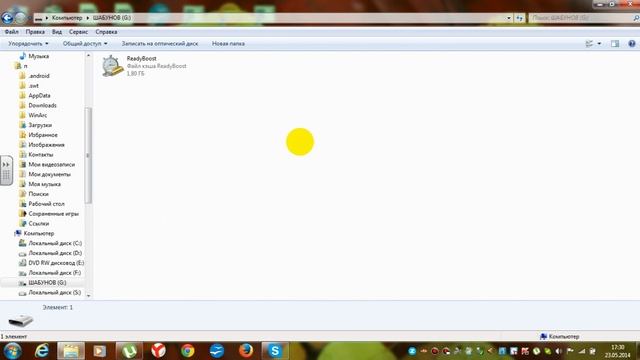Screen dimensions: 640x360
Task: Launch Firefox from the taskbar
Action: click(x=246, y=351)
